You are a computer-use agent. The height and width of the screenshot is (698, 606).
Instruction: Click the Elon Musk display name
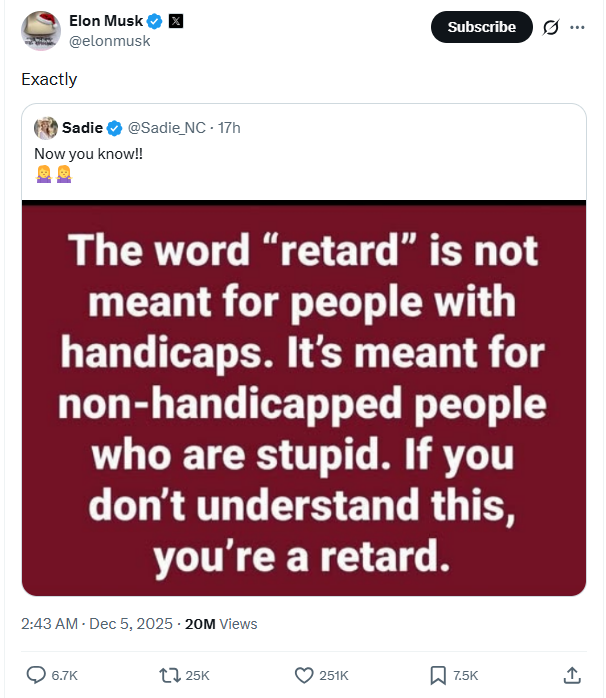(x=105, y=20)
